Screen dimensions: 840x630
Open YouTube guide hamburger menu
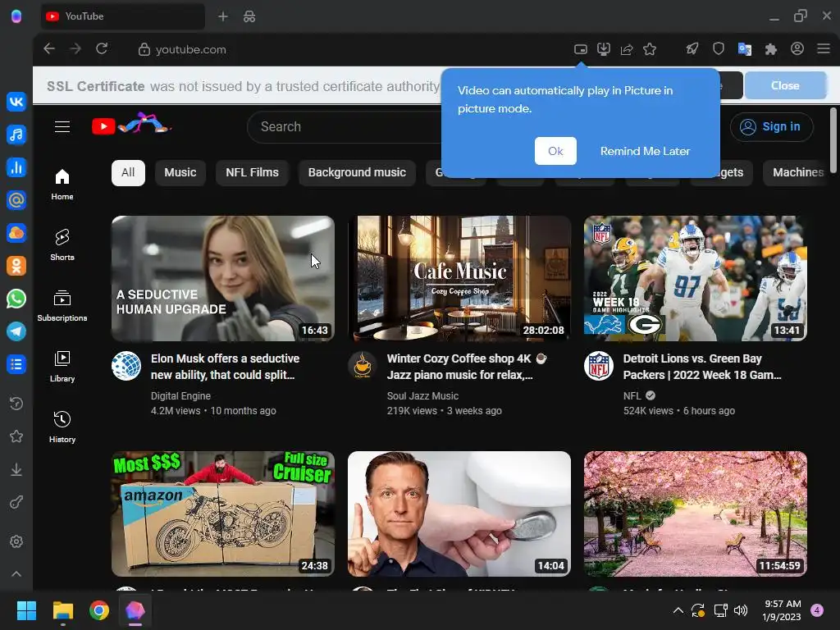tap(62, 126)
